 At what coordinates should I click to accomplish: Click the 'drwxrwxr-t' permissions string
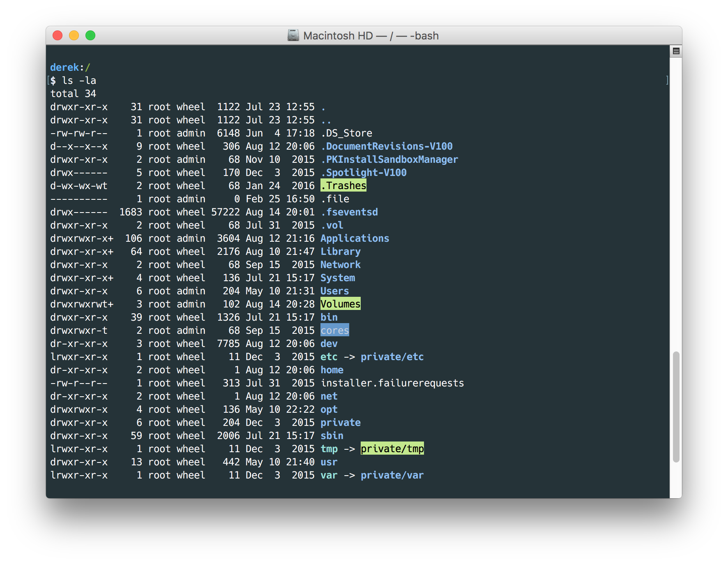tap(79, 331)
